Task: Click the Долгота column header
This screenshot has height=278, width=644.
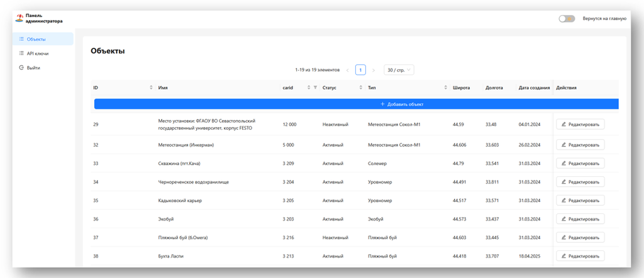Action: coord(494,87)
